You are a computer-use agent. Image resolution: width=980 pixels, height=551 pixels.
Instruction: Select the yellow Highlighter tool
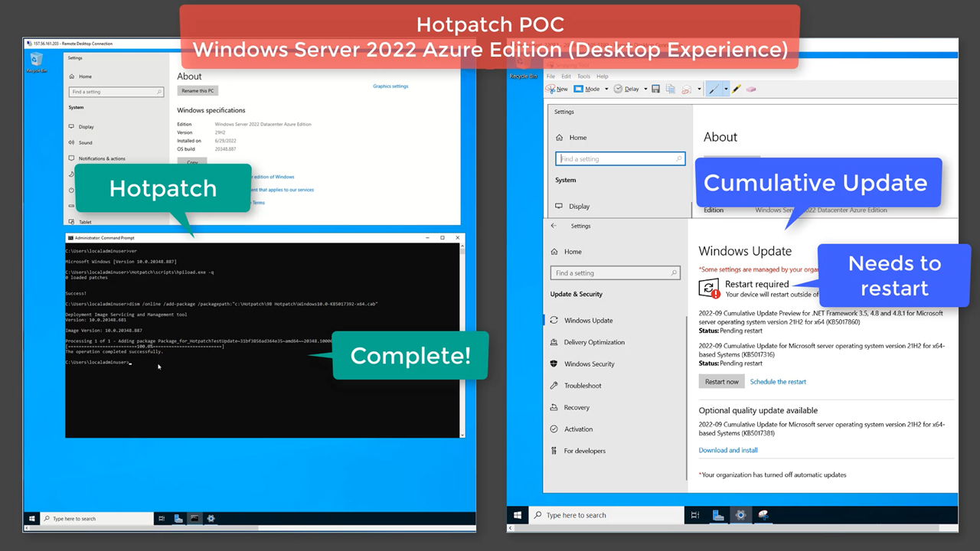(x=737, y=89)
